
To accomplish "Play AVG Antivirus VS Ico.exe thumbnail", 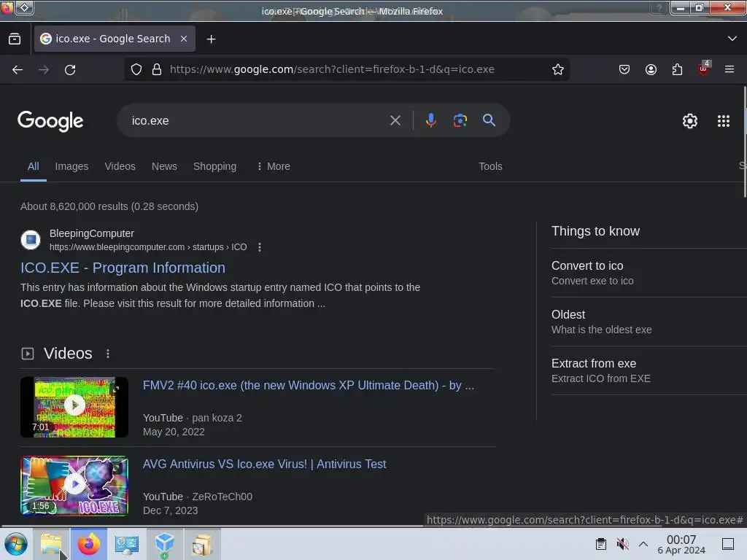I will coord(74,486).
